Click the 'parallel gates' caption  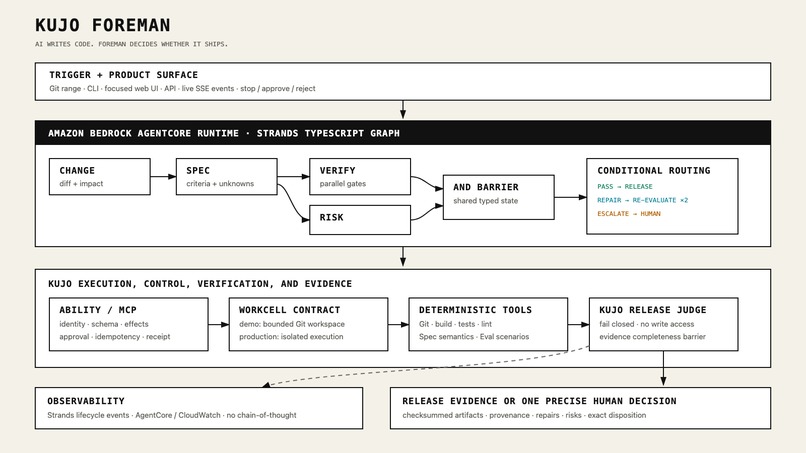pos(343,184)
